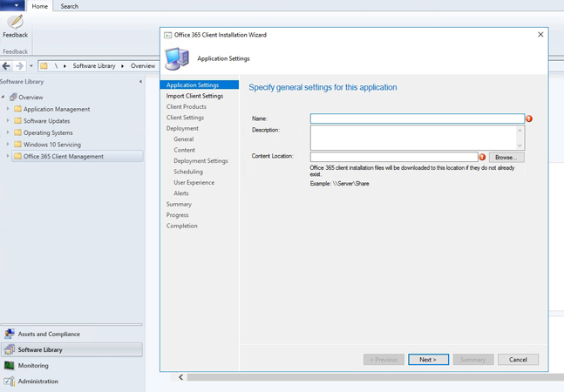Select Deployment Settings wizard step
The image size is (564, 392).
(200, 160)
